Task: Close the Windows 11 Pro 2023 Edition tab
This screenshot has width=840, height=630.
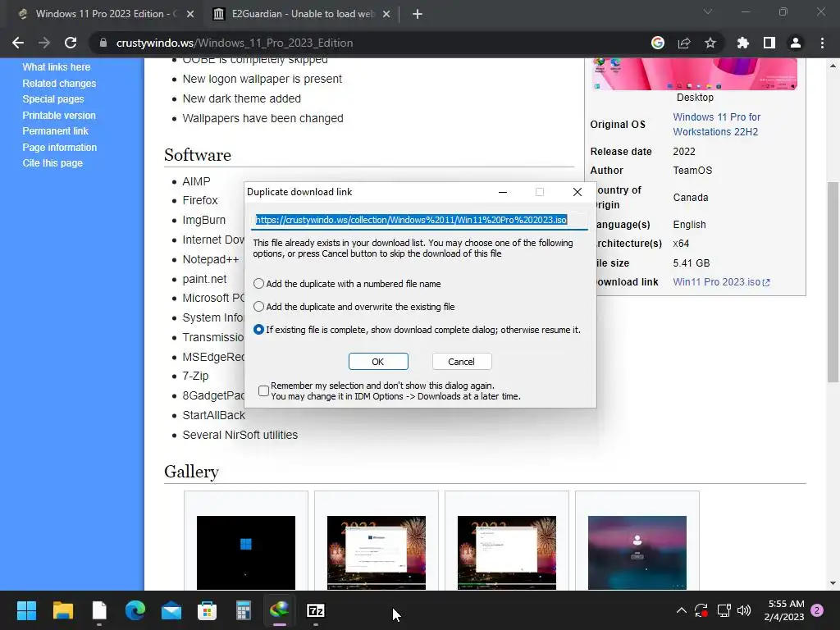Action: pos(190,14)
